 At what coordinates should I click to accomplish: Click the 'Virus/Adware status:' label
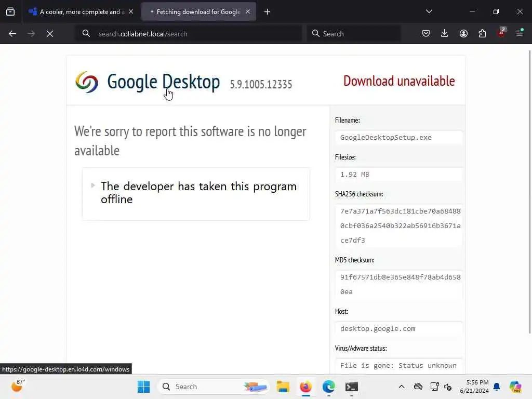pos(361,349)
